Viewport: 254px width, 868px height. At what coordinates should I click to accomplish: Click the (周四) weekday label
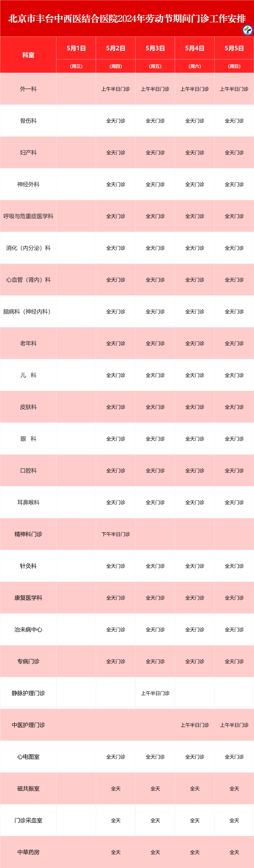[x=115, y=66]
